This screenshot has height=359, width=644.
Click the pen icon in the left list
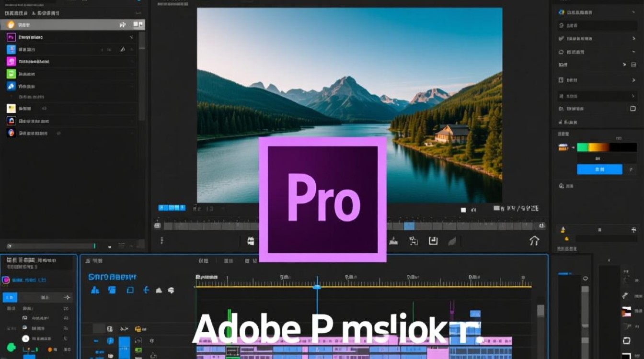[122, 49]
